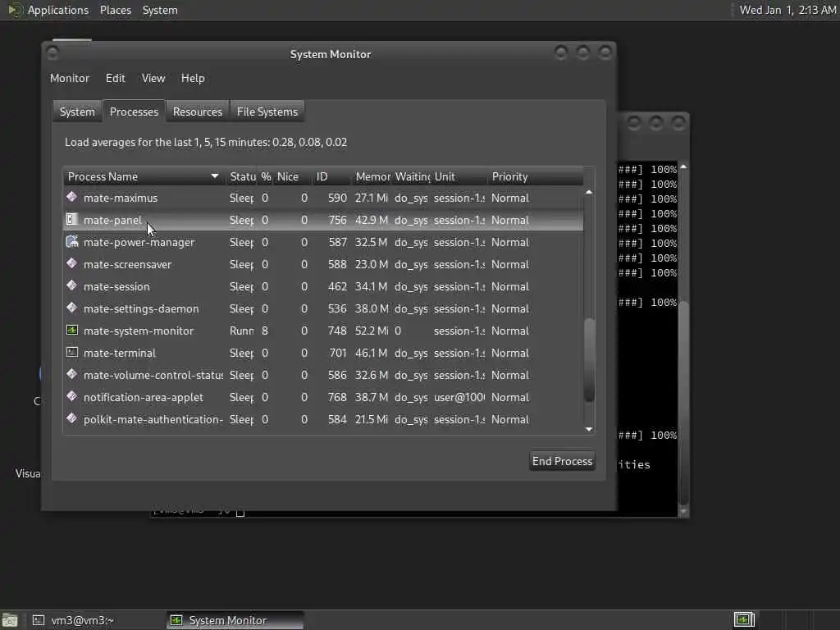
Task: Select the mate-volume-control-status process name
Action: pyautogui.click(x=153, y=375)
